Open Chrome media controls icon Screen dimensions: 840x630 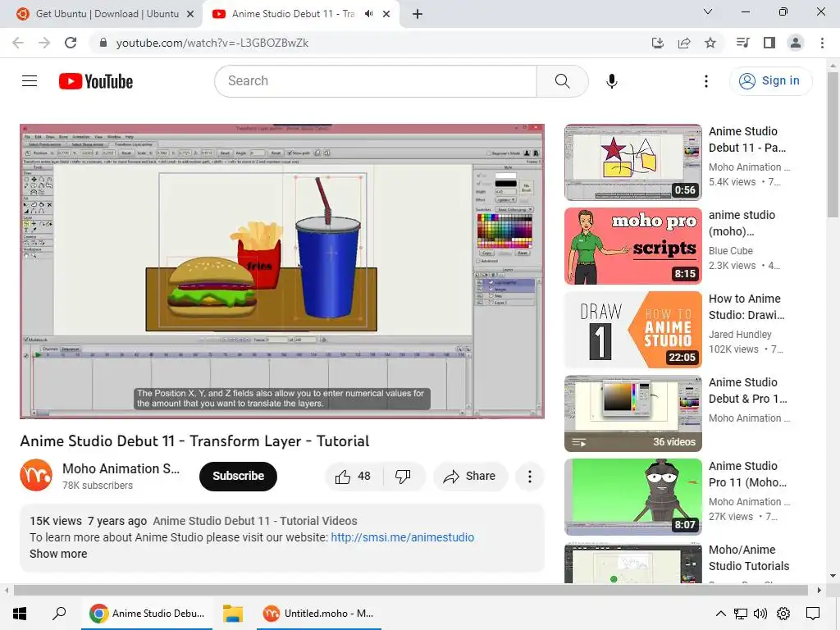pos(742,43)
